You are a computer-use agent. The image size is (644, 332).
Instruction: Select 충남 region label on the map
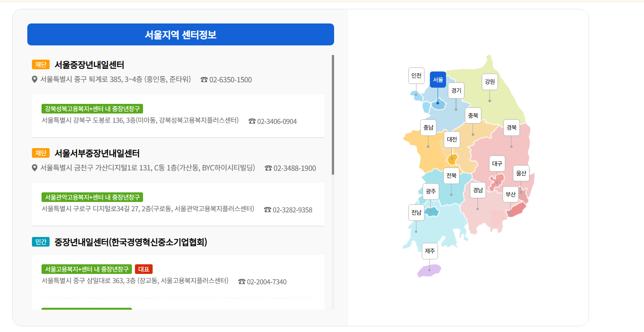(428, 127)
